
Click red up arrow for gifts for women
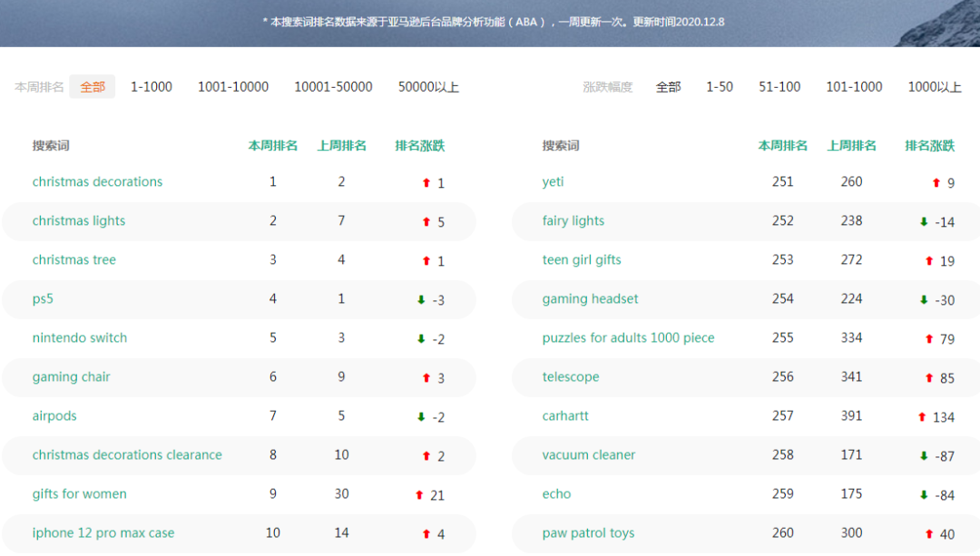pos(419,495)
